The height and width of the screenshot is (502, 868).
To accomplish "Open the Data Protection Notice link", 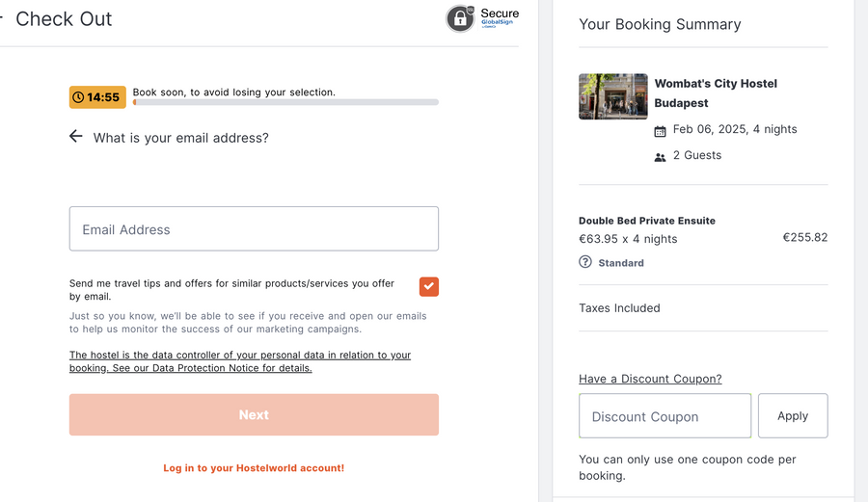I will click(239, 361).
